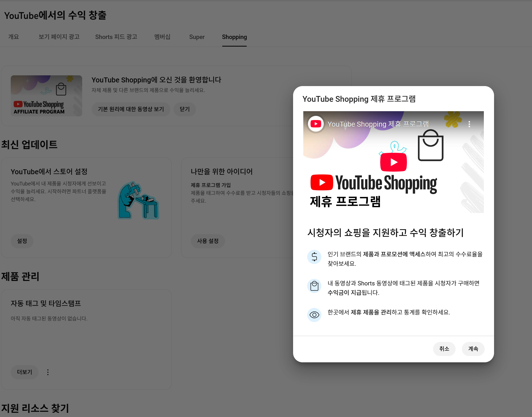The width and height of the screenshot is (532, 417).
Task: Open the Super tab
Action: [197, 37]
